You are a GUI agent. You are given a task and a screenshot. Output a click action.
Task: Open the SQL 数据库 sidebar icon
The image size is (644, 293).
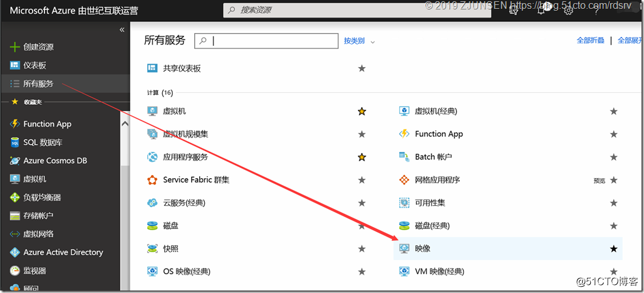coord(15,142)
